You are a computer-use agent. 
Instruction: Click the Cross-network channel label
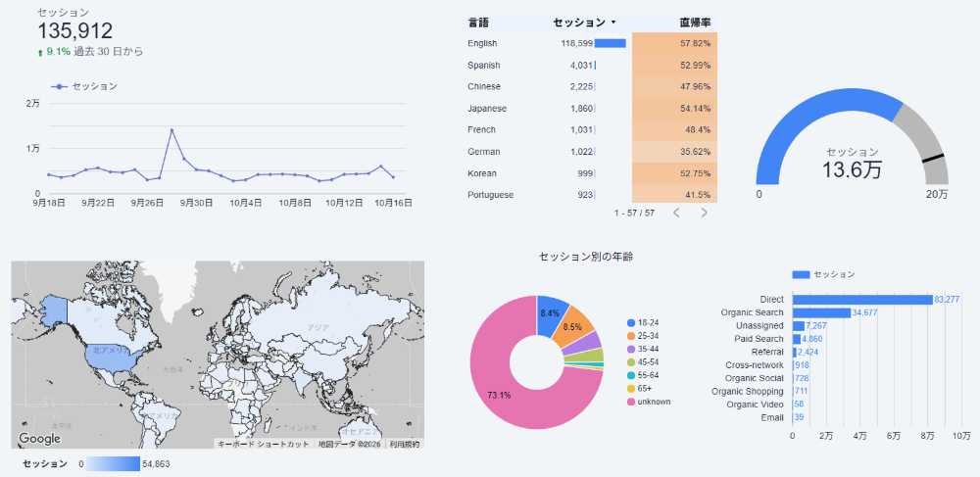(x=755, y=365)
